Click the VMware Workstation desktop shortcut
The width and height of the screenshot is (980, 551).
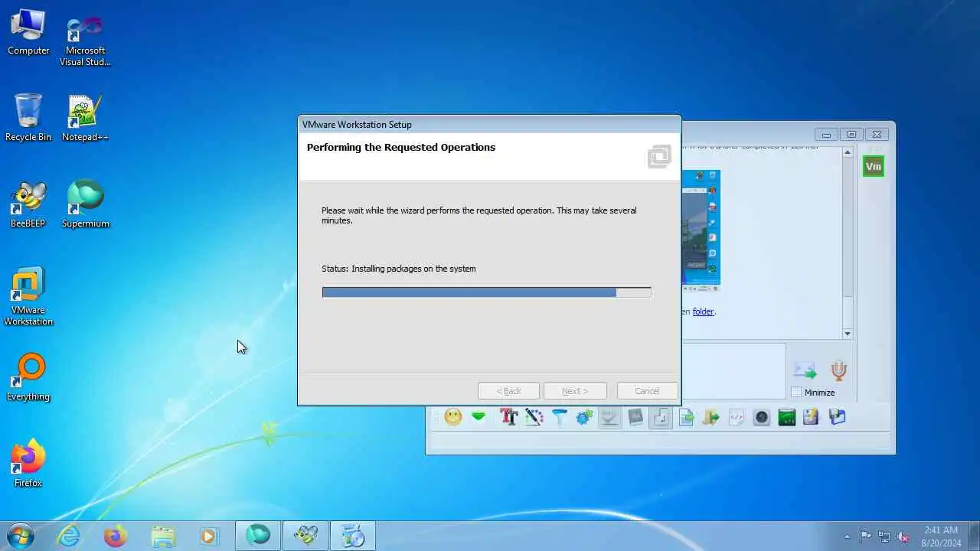(28, 298)
